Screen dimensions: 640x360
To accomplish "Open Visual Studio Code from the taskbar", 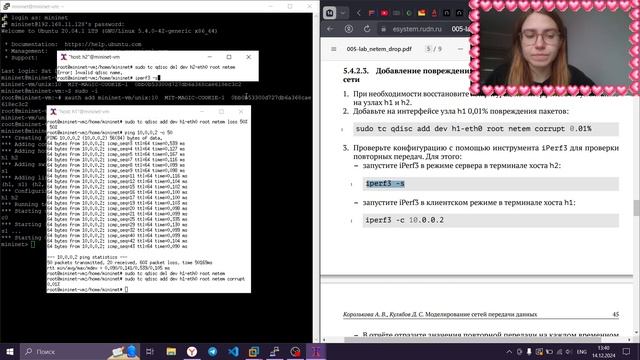I will (233, 351).
